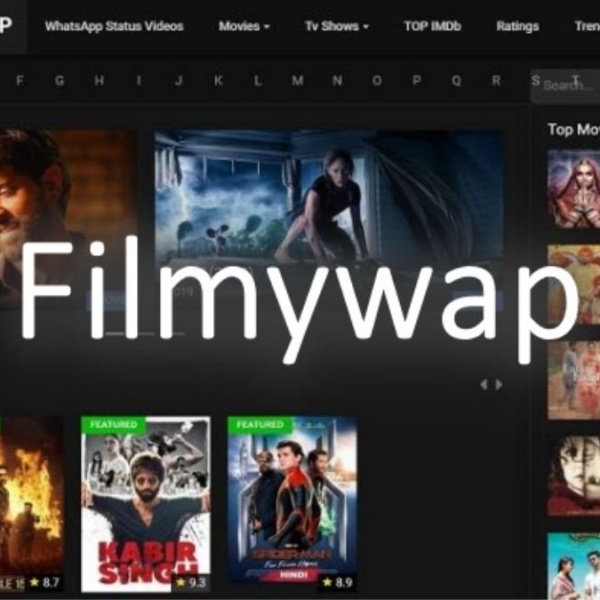The height and width of the screenshot is (600, 600).
Task: Click the 8.9 star rating
Action: 338,583
